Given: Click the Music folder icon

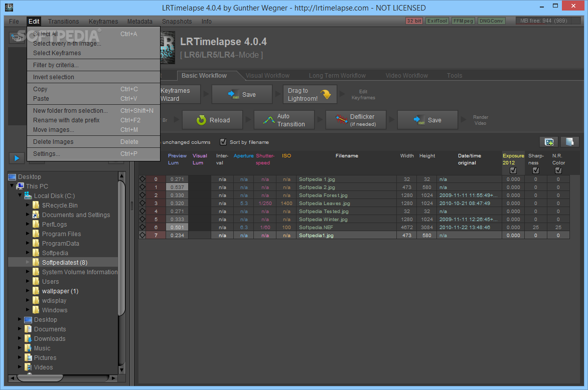Looking at the screenshot, I should (x=28, y=348).
